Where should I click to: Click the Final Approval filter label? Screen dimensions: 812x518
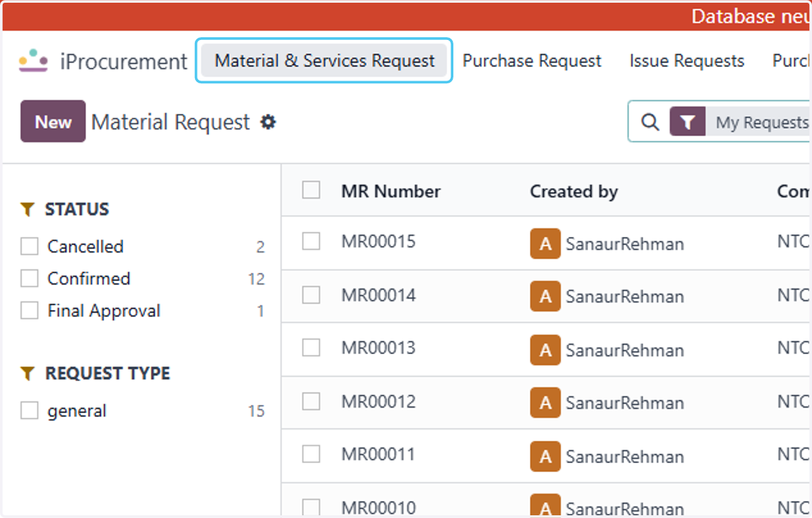click(x=104, y=311)
